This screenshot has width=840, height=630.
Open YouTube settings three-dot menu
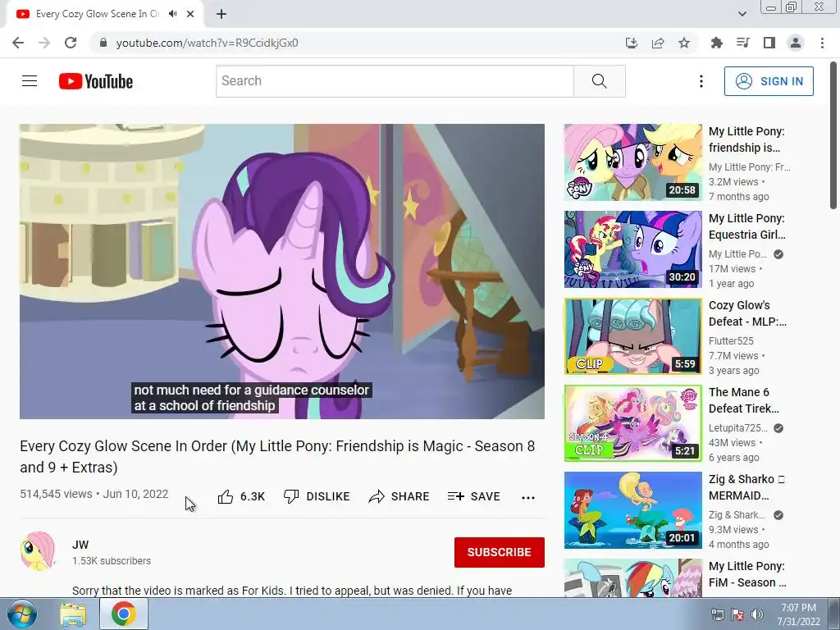701,81
